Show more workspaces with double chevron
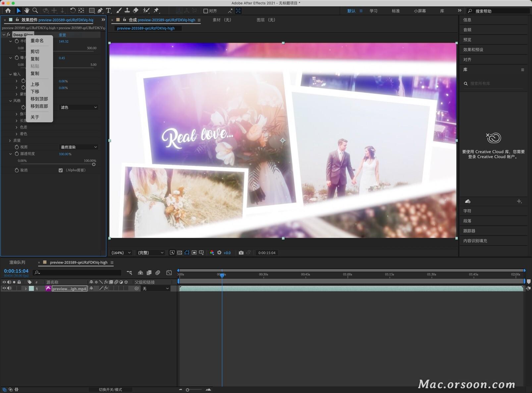Viewport: 532px width, 393px height. (459, 11)
